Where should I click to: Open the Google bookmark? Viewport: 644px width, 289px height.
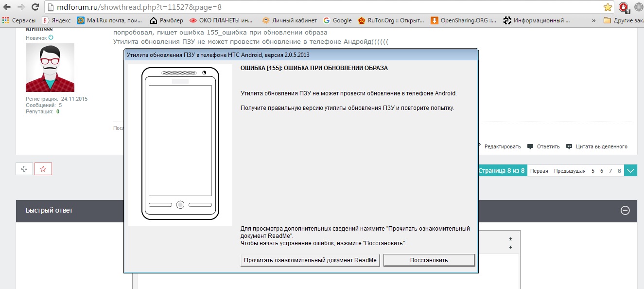click(337, 20)
